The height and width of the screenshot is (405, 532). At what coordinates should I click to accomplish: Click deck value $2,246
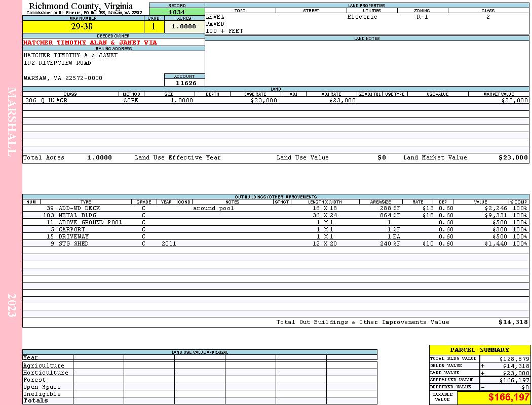(x=496, y=208)
